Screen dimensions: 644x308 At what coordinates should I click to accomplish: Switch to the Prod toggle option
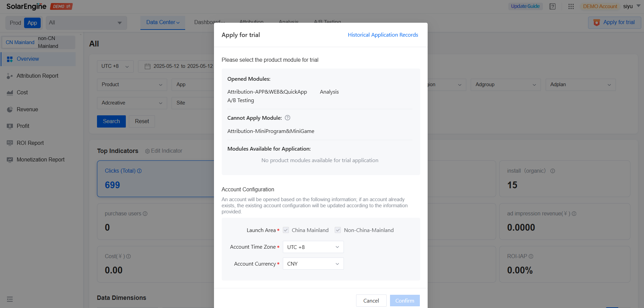(x=15, y=23)
